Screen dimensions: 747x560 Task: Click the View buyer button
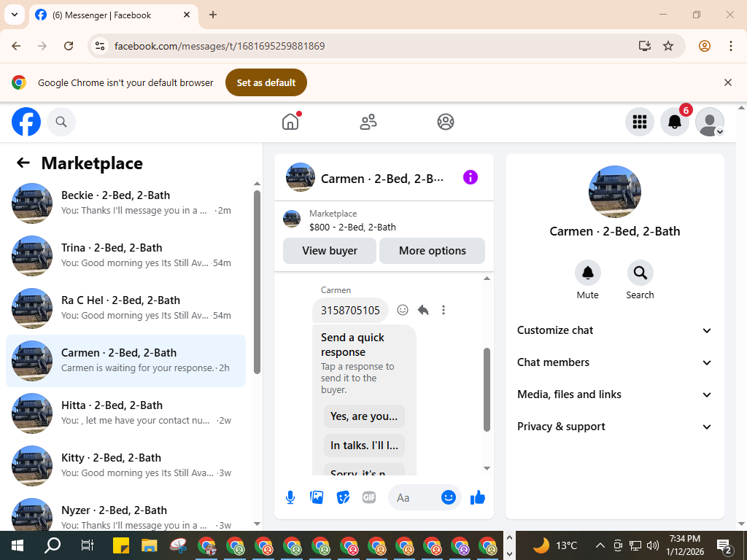coord(330,251)
